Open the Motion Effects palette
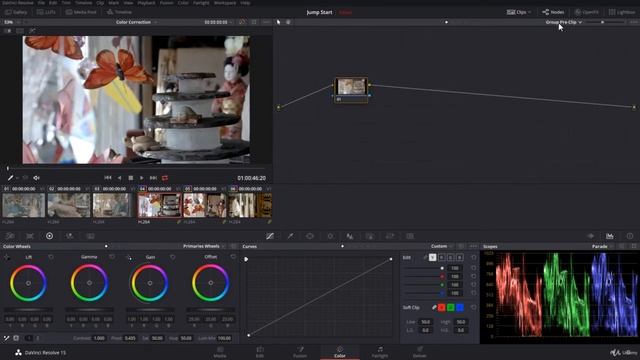The image size is (640, 360). 90,236
